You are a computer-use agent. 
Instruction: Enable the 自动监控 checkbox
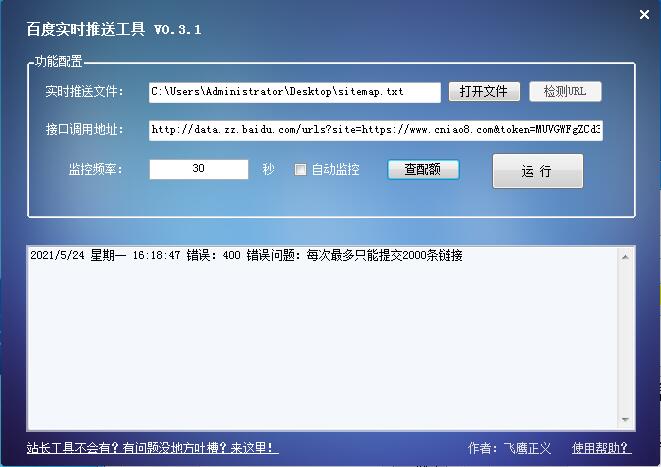tap(300, 169)
